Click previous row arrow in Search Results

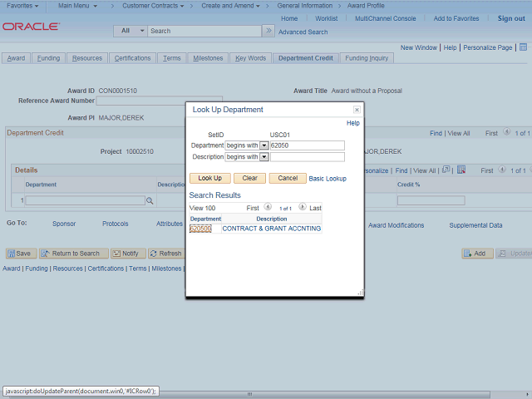tap(268, 207)
